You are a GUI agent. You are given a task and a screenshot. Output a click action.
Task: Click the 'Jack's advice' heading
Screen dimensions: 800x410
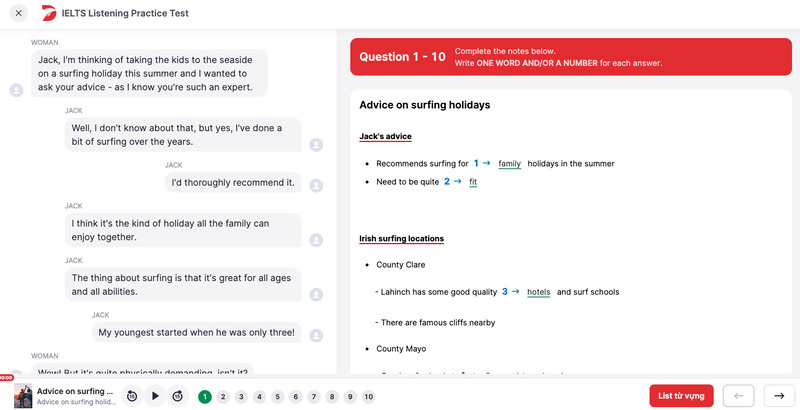[x=385, y=137]
